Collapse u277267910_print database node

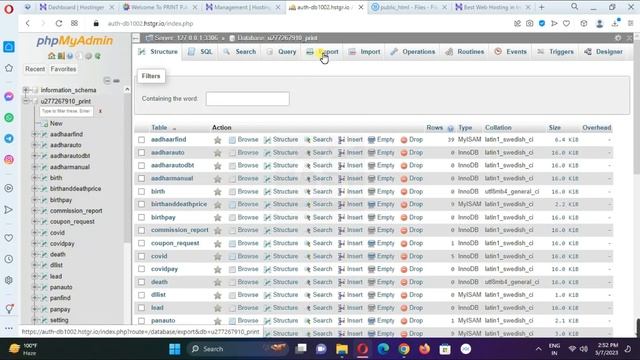point(26,101)
